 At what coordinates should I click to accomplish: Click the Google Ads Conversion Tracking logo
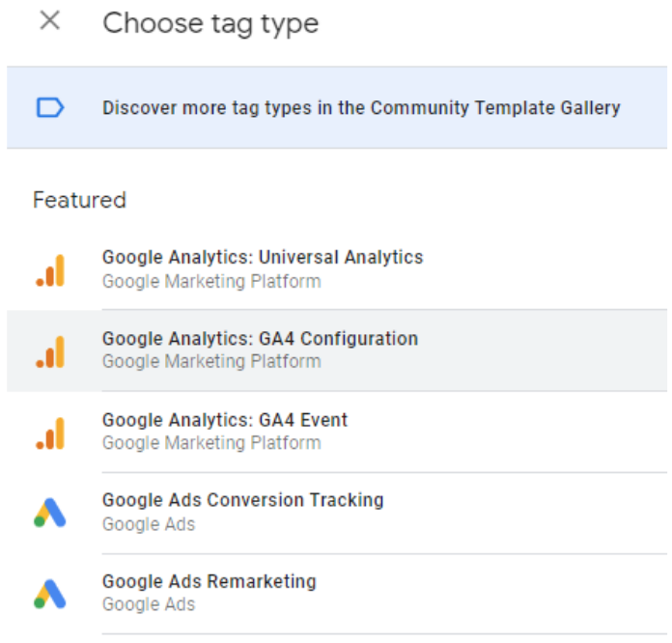click(50, 513)
